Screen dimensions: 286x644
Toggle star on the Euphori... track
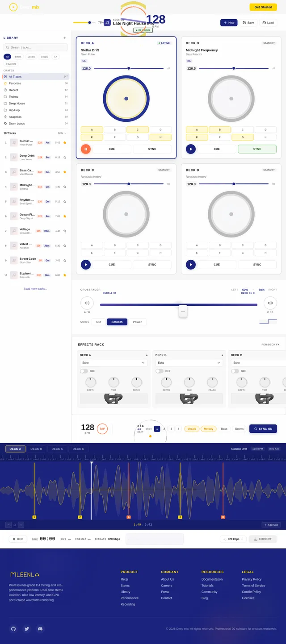(65, 275)
